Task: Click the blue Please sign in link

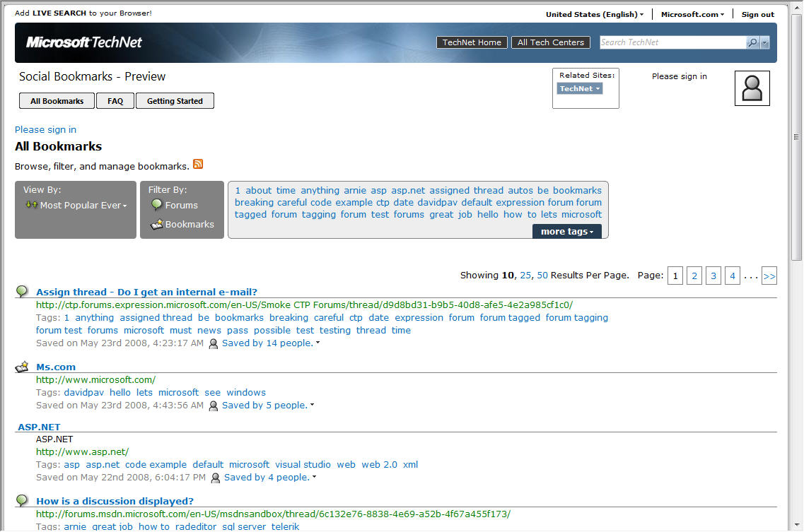Action: coord(46,130)
